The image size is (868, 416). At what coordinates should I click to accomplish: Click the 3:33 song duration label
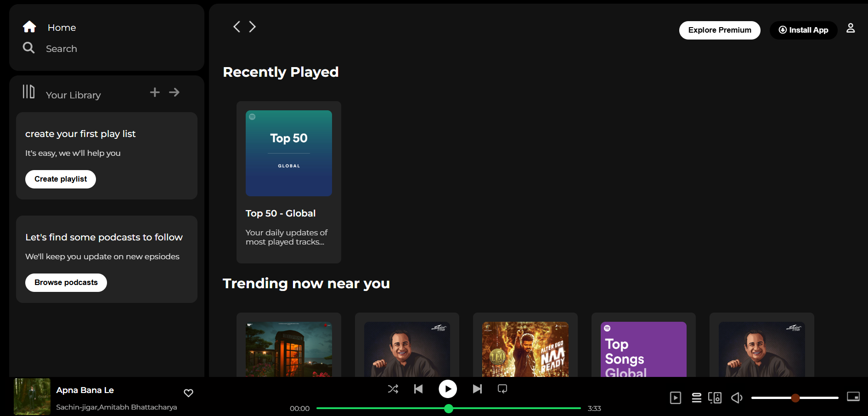(x=594, y=408)
